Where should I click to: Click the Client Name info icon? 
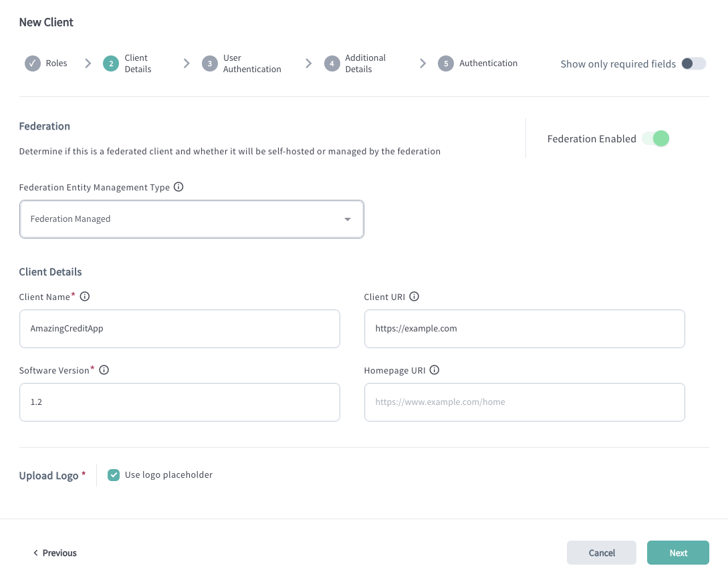coord(84,296)
